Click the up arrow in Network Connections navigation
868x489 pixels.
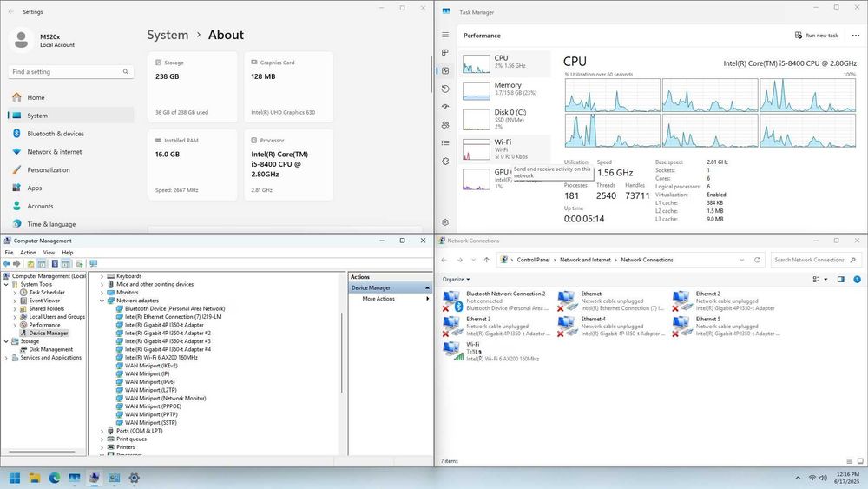coord(486,260)
